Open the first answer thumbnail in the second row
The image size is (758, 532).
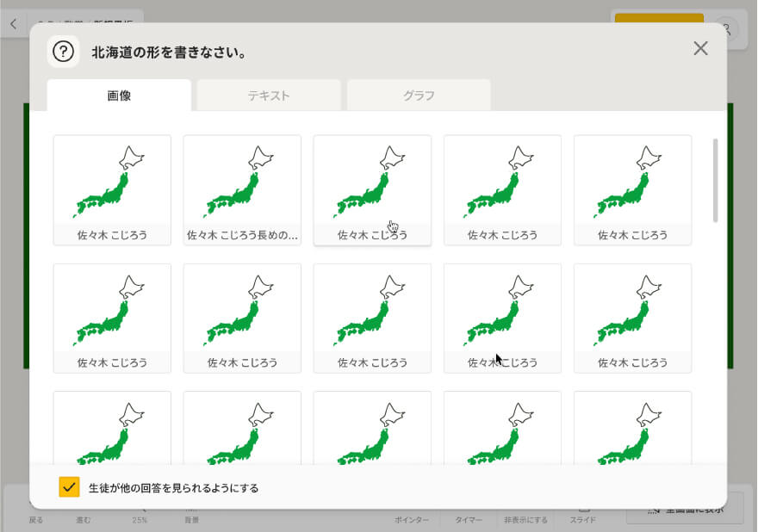(x=112, y=319)
